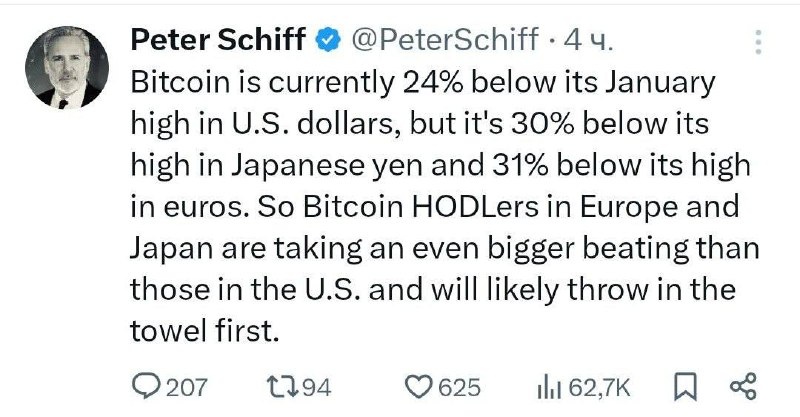Click the blue verified badge

coord(328,40)
